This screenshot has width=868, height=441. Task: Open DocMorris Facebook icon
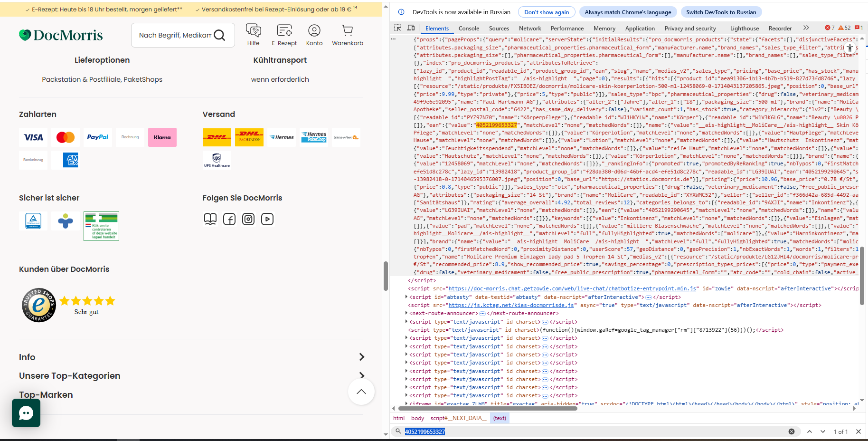(x=229, y=219)
